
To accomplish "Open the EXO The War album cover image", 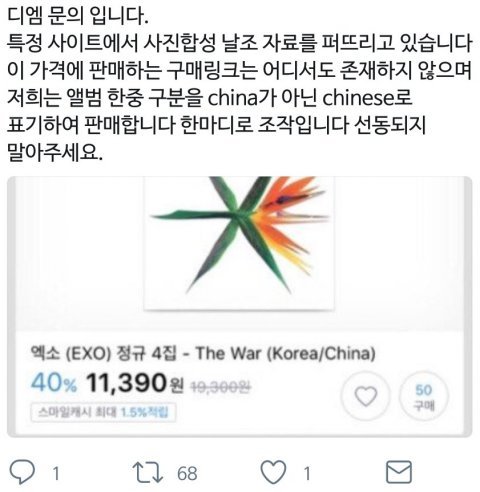I will click(x=239, y=243).
